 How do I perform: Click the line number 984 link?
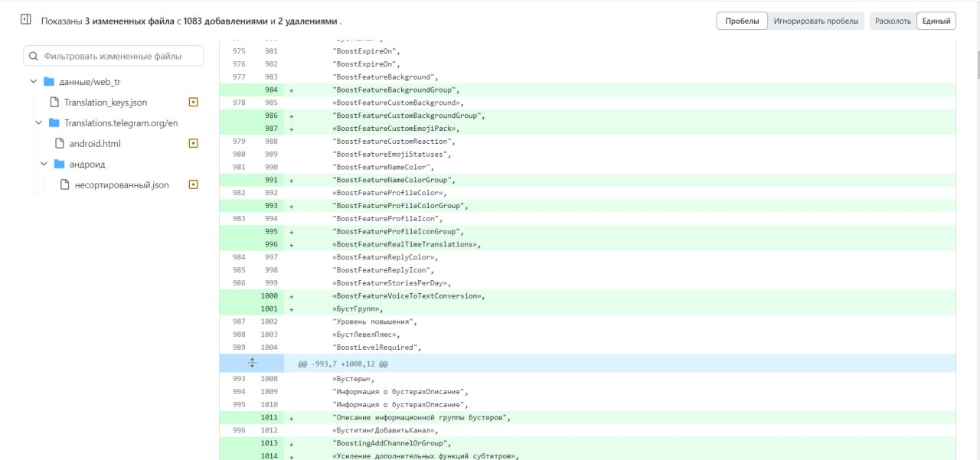(271, 90)
